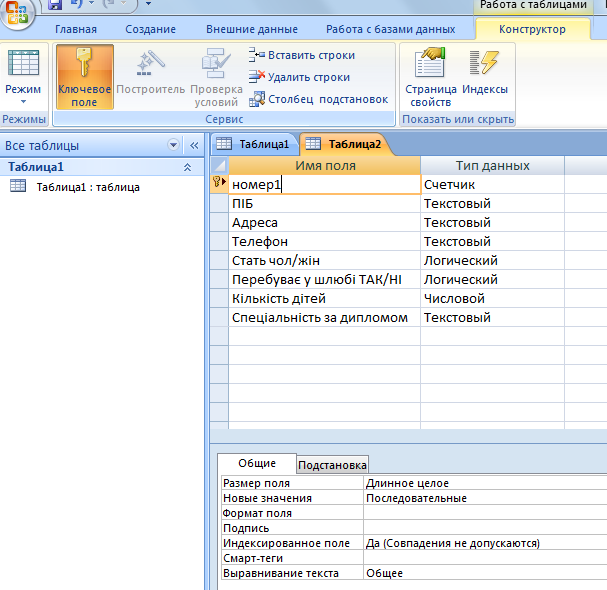Click the Размер поля value Длинное целое
Screen dimensions: 607x590
[x=485, y=483]
